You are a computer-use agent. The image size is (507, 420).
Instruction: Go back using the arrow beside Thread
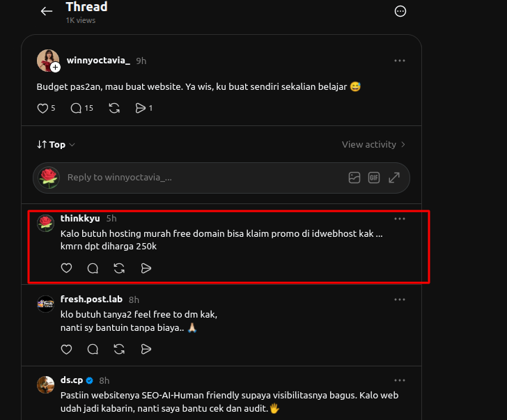tap(47, 11)
